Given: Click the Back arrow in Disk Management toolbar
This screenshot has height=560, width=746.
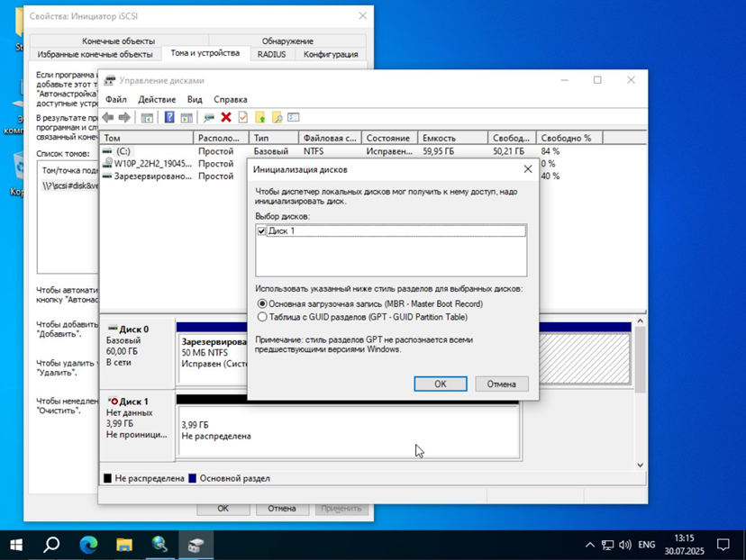Looking at the screenshot, I should pos(108,117).
